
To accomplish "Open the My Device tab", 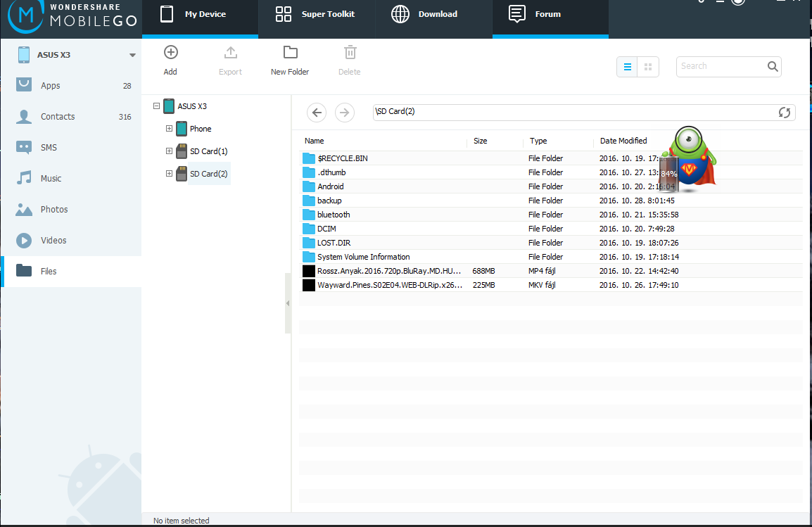I will point(200,18).
